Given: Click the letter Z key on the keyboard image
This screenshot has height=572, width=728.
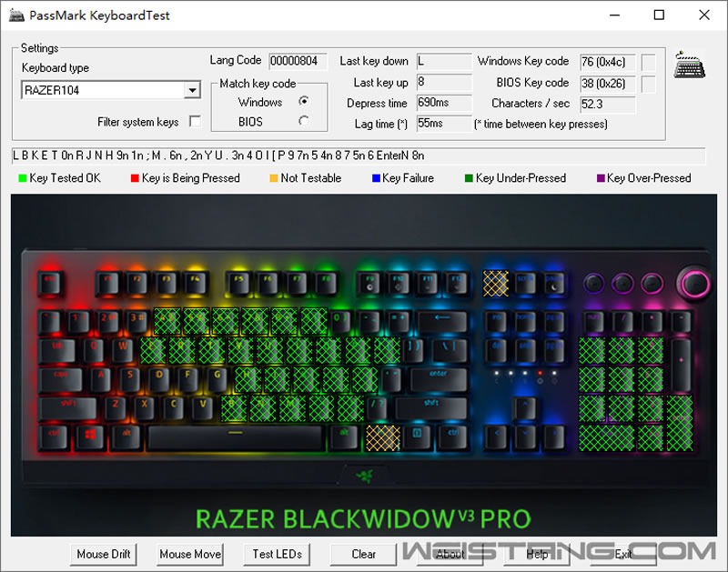Looking at the screenshot, I should pos(116,408).
